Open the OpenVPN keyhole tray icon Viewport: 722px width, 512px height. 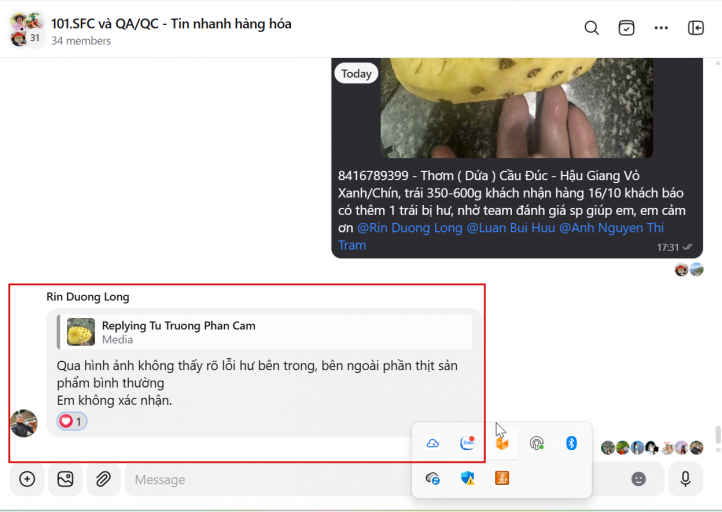(x=536, y=443)
